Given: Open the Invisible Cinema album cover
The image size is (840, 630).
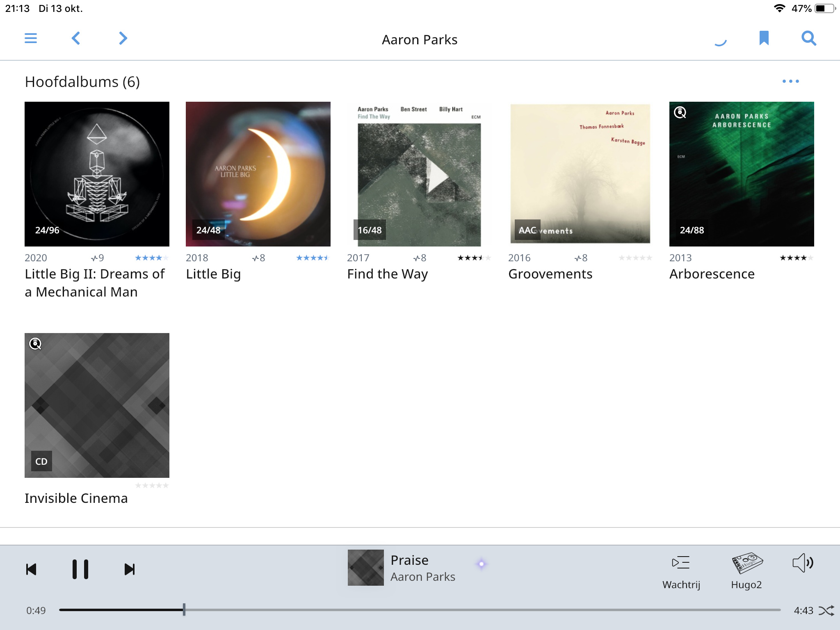Looking at the screenshot, I should (x=97, y=405).
